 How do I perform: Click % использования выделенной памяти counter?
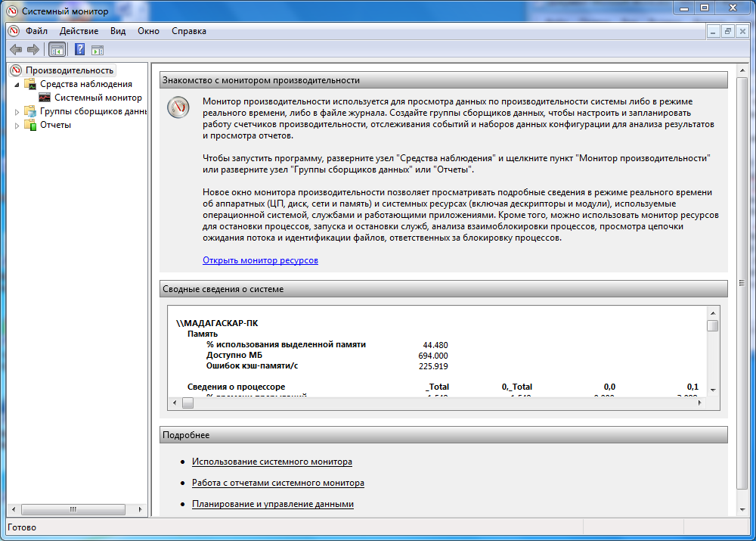click(x=286, y=344)
